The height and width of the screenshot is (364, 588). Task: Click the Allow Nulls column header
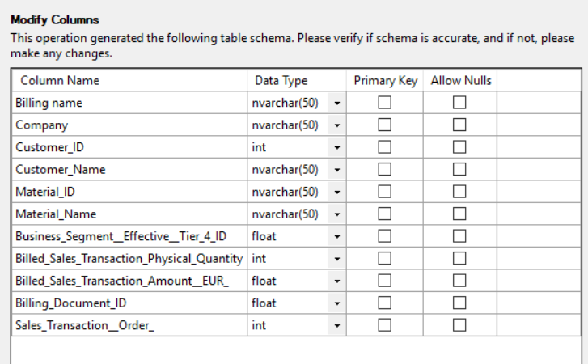click(460, 81)
